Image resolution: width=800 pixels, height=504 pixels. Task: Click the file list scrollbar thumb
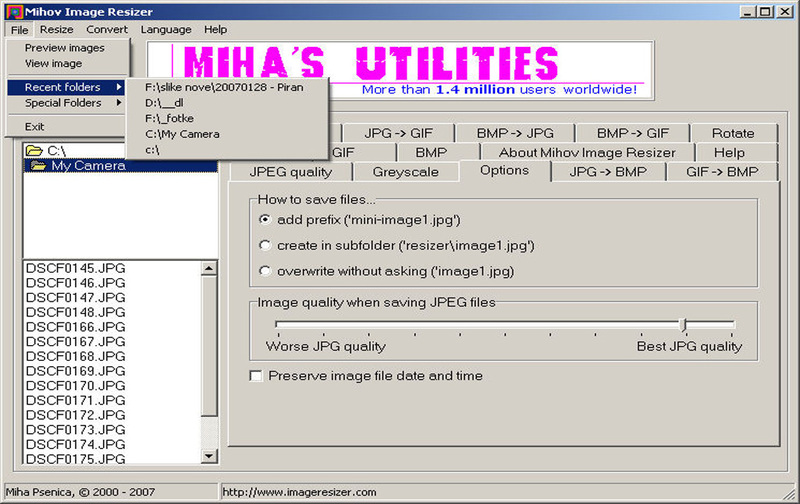[209, 346]
